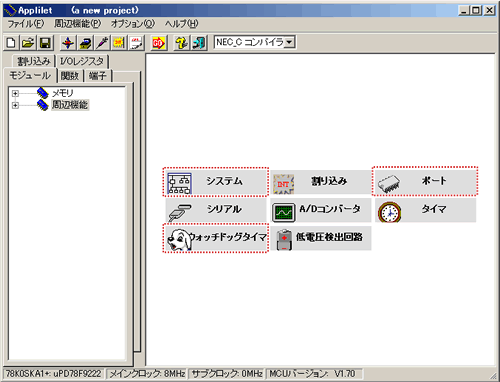Click status text 78K0SKA1+: uPD78F9222
This screenshot has width=500, height=382.
click(53, 374)
